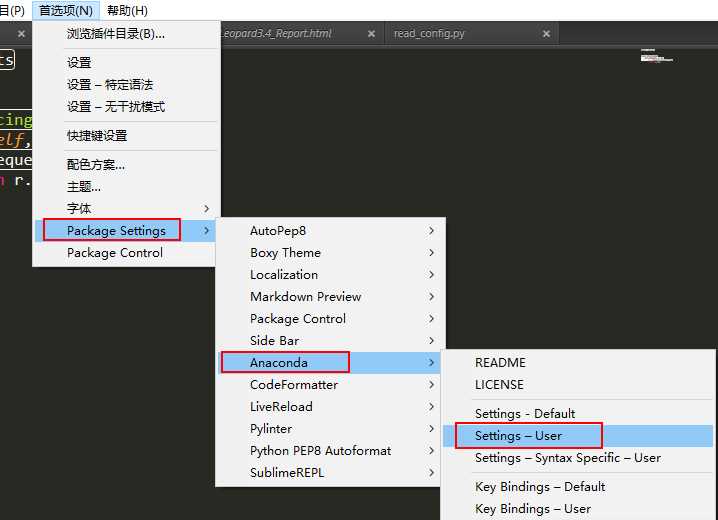Click the minimap preview in editor
The image size is (718, 520).
[656, 56]
